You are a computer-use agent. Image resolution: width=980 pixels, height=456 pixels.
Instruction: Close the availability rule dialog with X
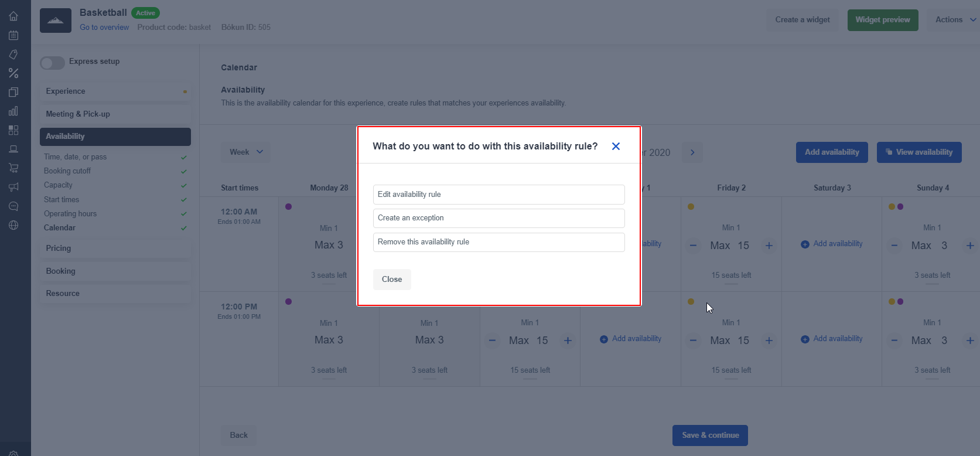click(x=616, y=147)
